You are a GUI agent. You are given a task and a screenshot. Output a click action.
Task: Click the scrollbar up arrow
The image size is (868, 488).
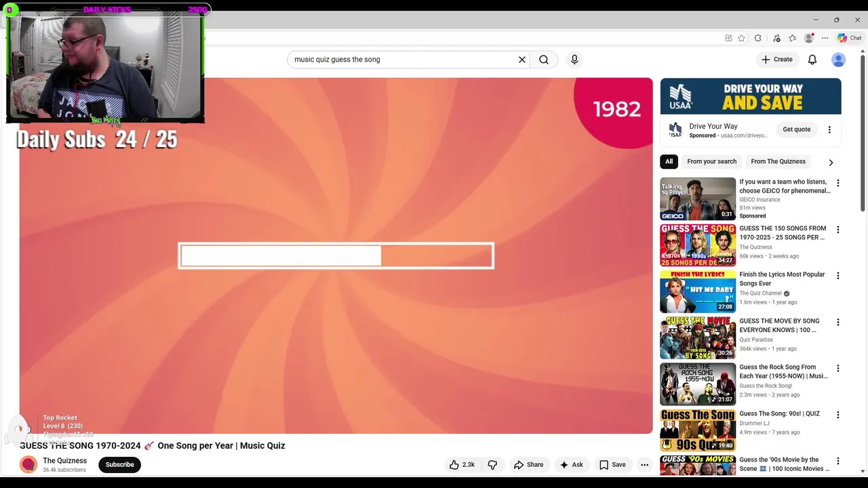863,53
